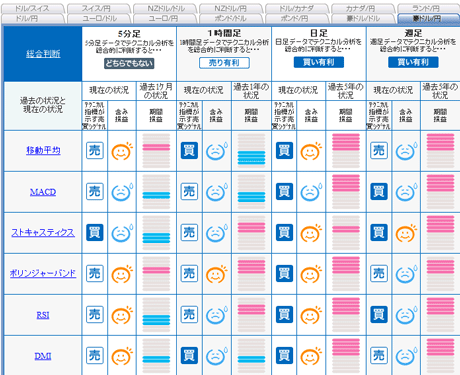Click the ストキャスティクス 日足 smiling face icon

[311, 233]
